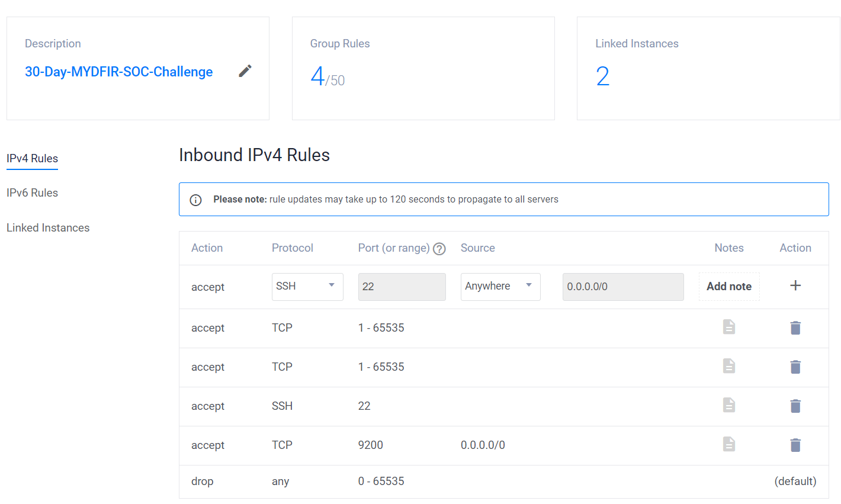Image resolution: width=841 pixels, height=504 pixels.
Task: Open note icon for TCP 9200 rule
Action: point(729,444)
